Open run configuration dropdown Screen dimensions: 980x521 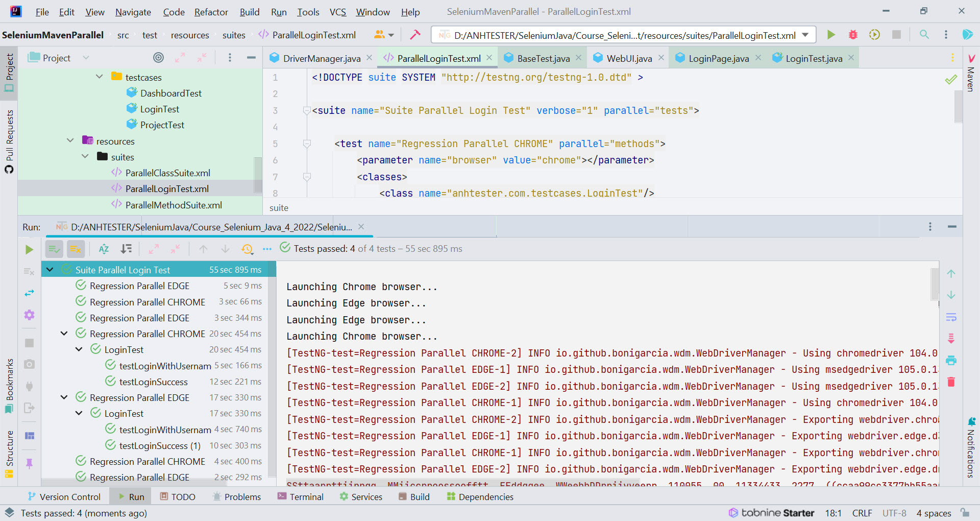805,35
